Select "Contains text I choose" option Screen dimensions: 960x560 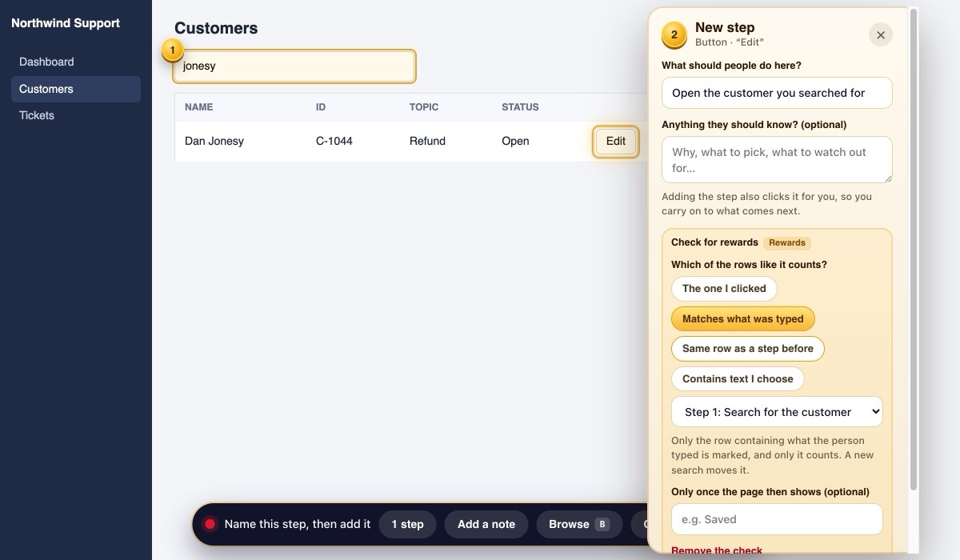[x=738, y=379]
